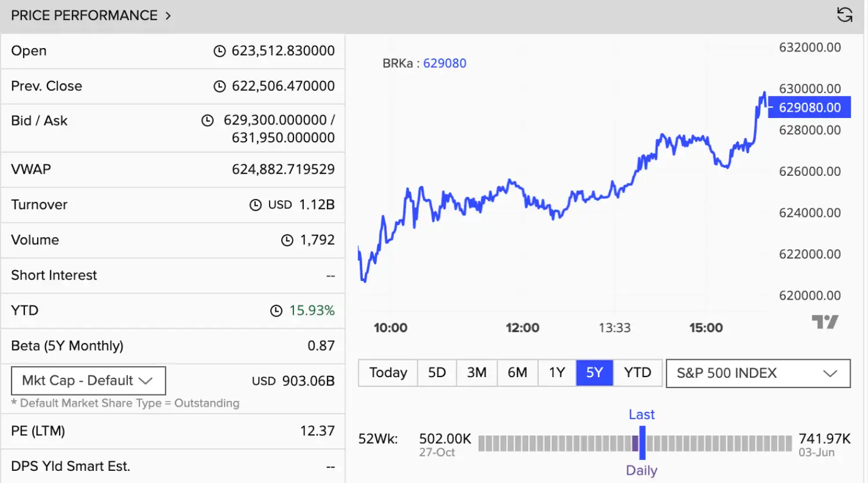Click the Bid price 629,300.000000
Screen dimensions: 868x483
tap(275, 120)
